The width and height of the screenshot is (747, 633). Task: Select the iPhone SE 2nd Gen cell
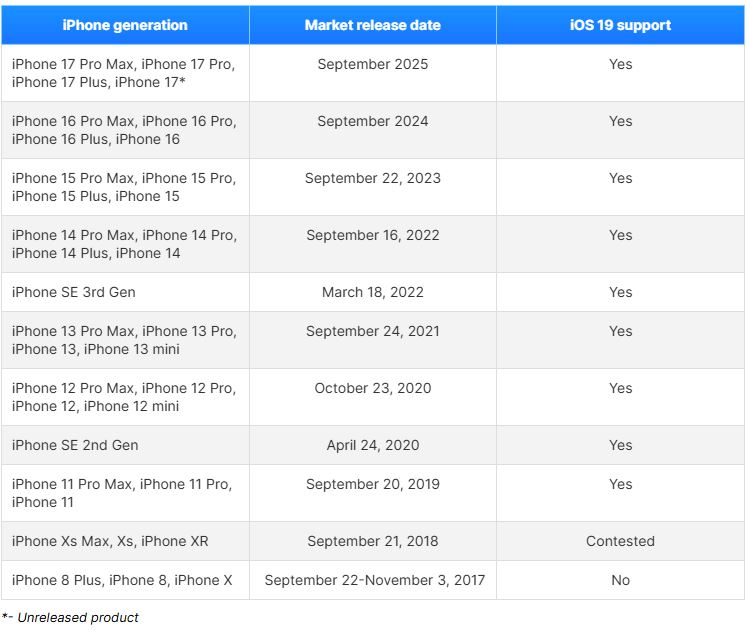point(125,445)
